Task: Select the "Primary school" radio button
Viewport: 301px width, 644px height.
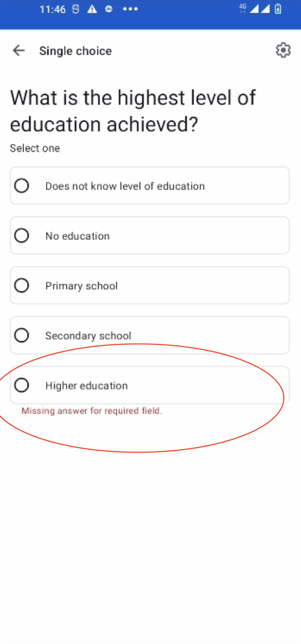Action: (21, 285)
